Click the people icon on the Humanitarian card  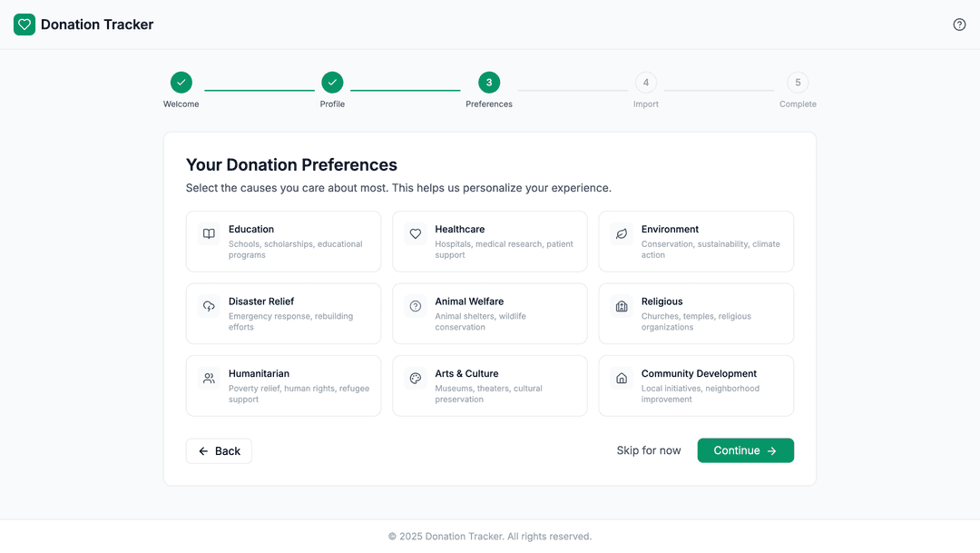pos(208,379)
